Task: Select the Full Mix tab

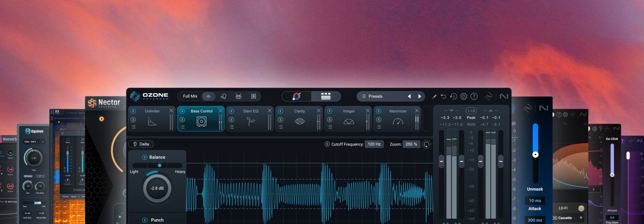Action: click(190, 96)
